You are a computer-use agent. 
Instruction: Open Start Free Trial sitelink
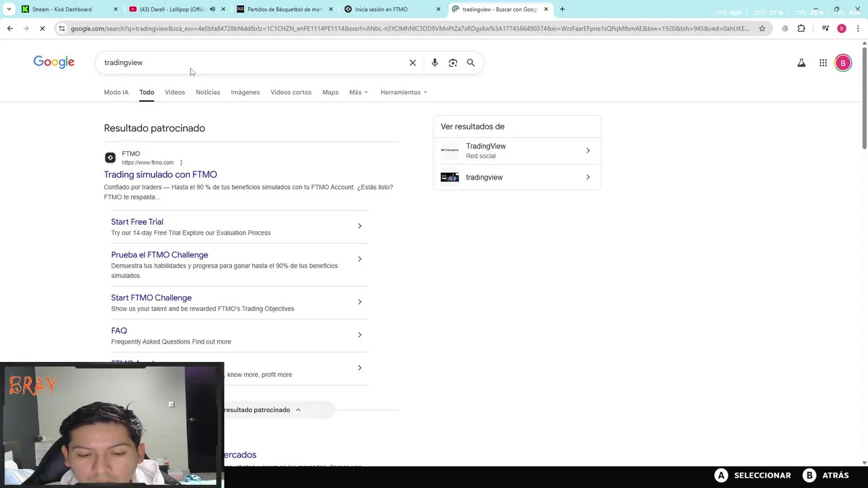(137, 222)
